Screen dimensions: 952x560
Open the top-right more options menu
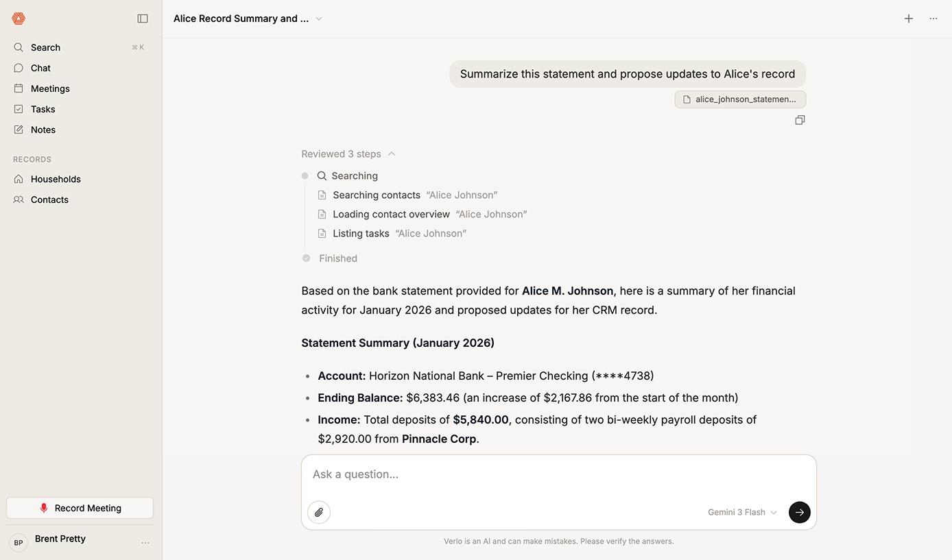(933, 19)
